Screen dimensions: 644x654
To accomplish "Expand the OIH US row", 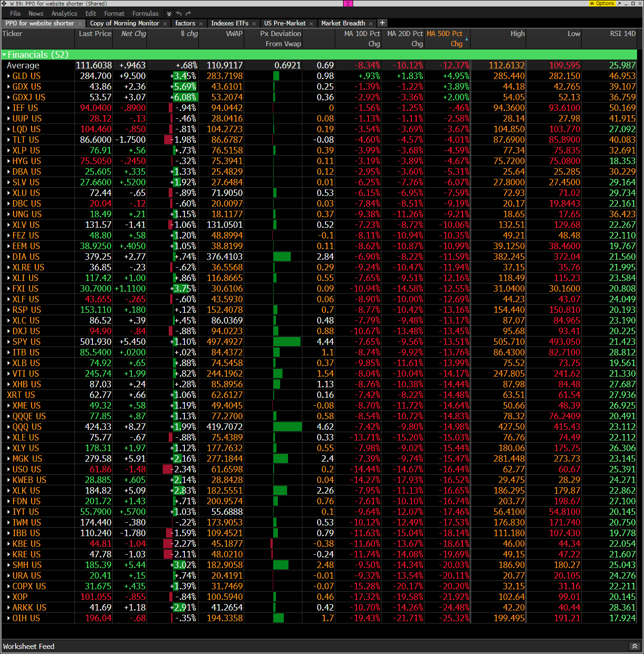I will (9, 618).
